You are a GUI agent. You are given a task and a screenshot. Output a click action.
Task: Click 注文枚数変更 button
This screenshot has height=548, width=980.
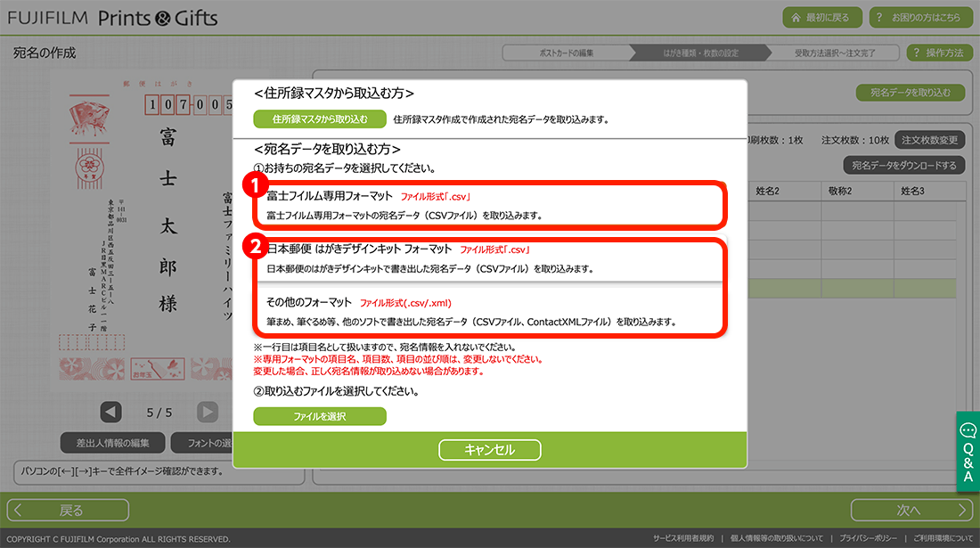[x=929, y=140]
